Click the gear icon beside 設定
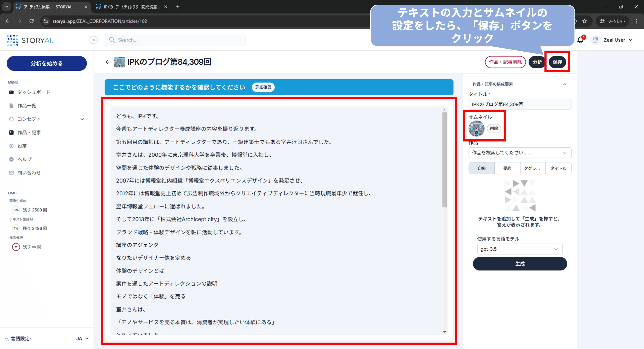The image size is (644, 349). tap(11, 146)
